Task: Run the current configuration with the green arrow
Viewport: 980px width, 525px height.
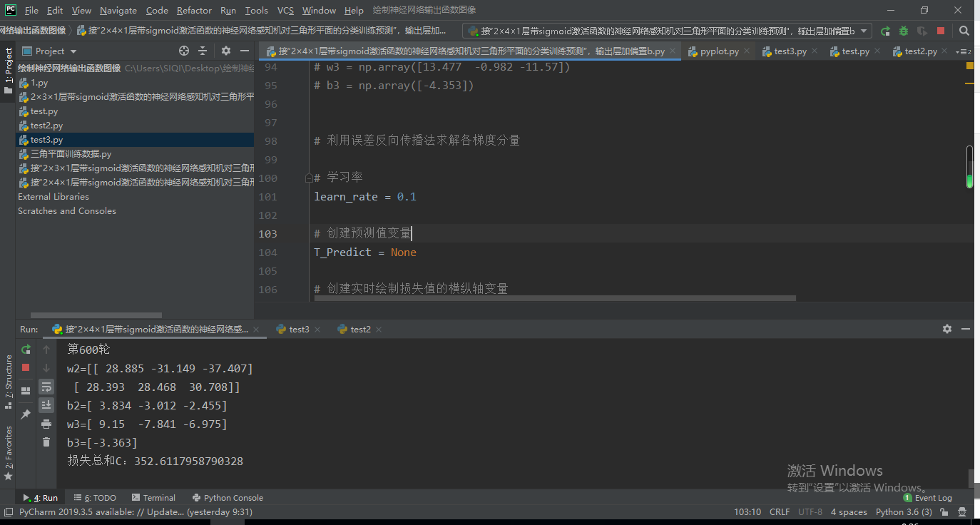Action: tap(885, 31)
